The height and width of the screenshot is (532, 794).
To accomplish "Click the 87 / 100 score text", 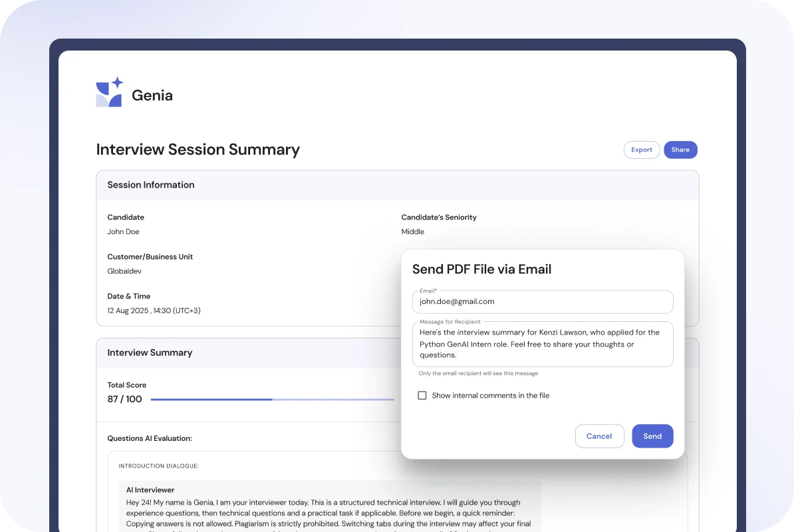I will 124,400.
